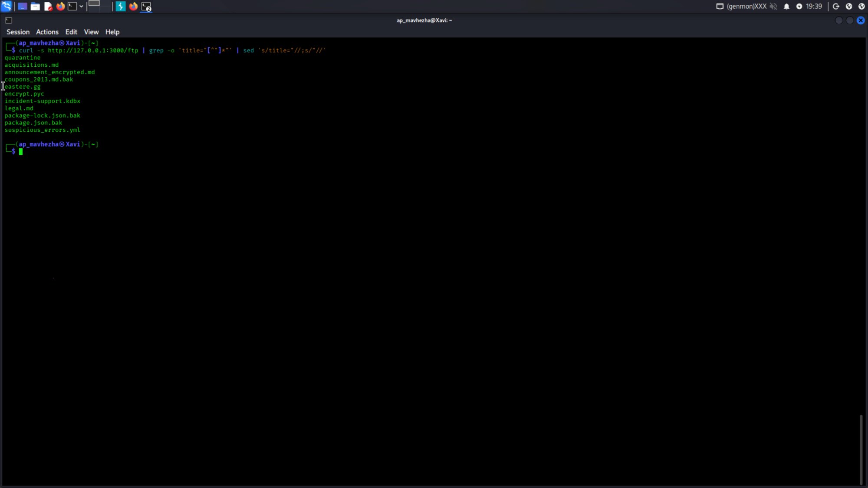Click the globe icon beside logout icon
The image size is (868, 488).
[849, 7]
